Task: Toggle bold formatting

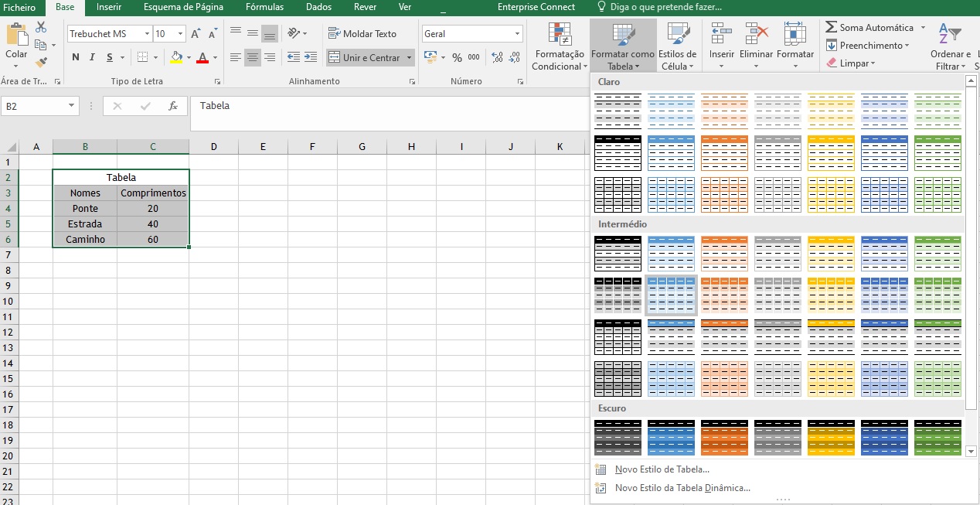Action: tap(75, 57)
